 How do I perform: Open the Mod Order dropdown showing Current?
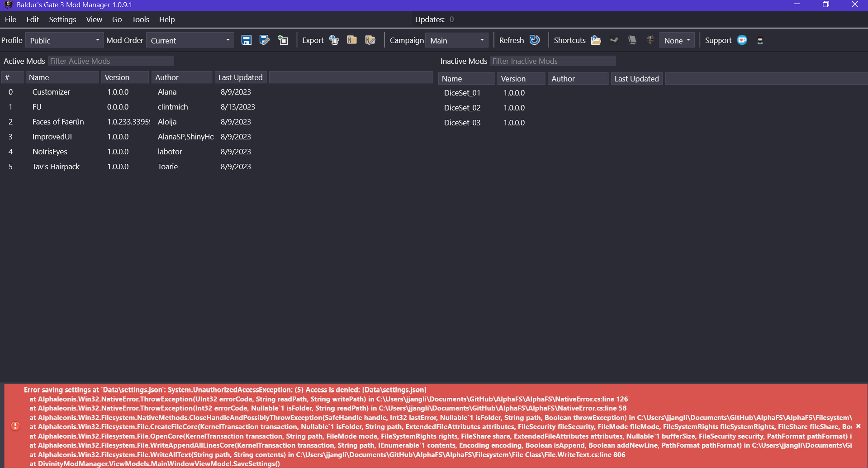pos(190,40)
